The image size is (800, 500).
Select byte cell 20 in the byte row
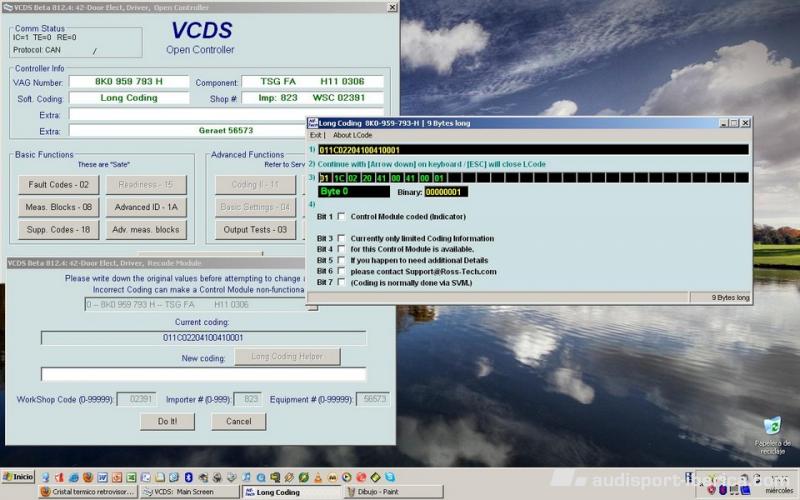coord(367,178)
